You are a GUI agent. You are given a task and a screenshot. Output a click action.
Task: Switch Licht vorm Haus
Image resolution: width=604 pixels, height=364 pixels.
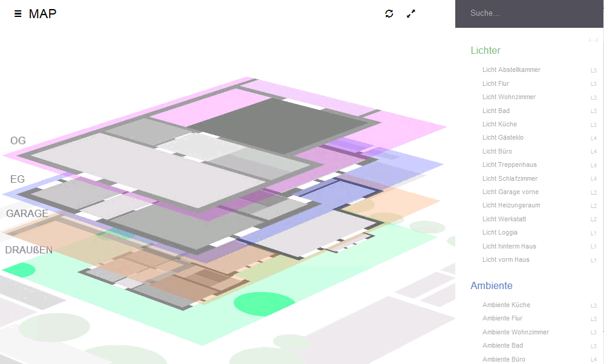505,259
